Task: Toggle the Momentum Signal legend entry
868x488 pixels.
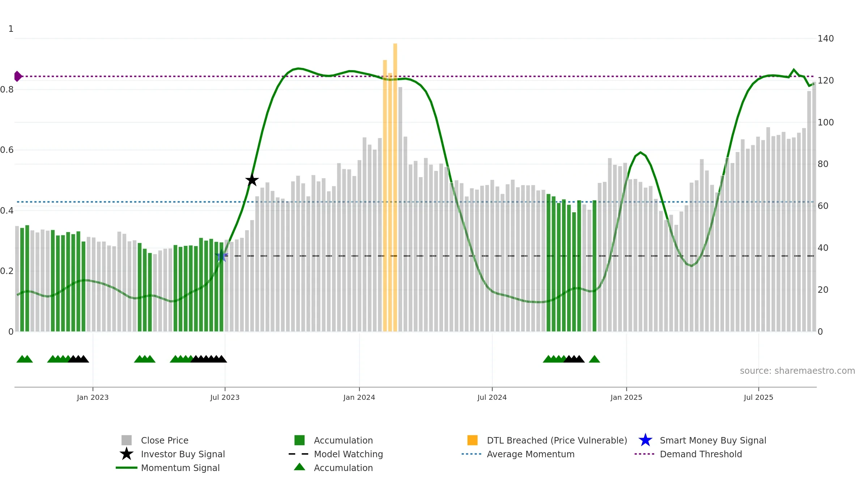Action: coord(168,468)
